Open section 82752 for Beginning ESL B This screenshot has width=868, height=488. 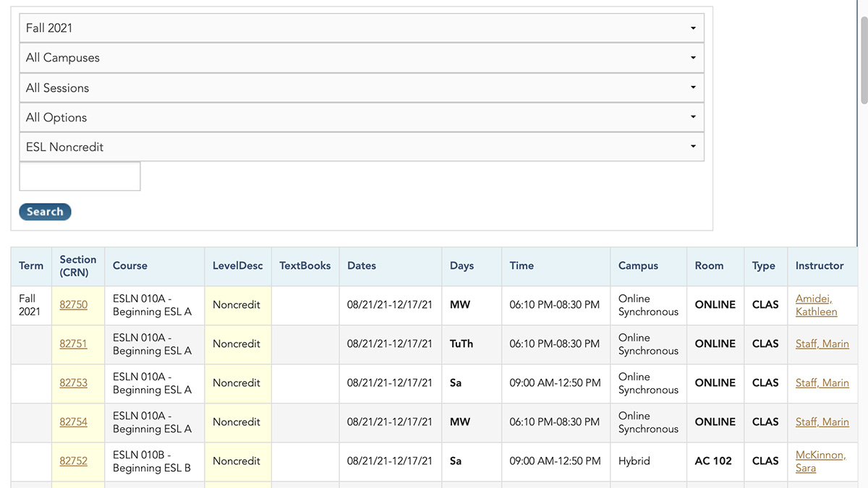pyautogui.click(x=74, y=461)
